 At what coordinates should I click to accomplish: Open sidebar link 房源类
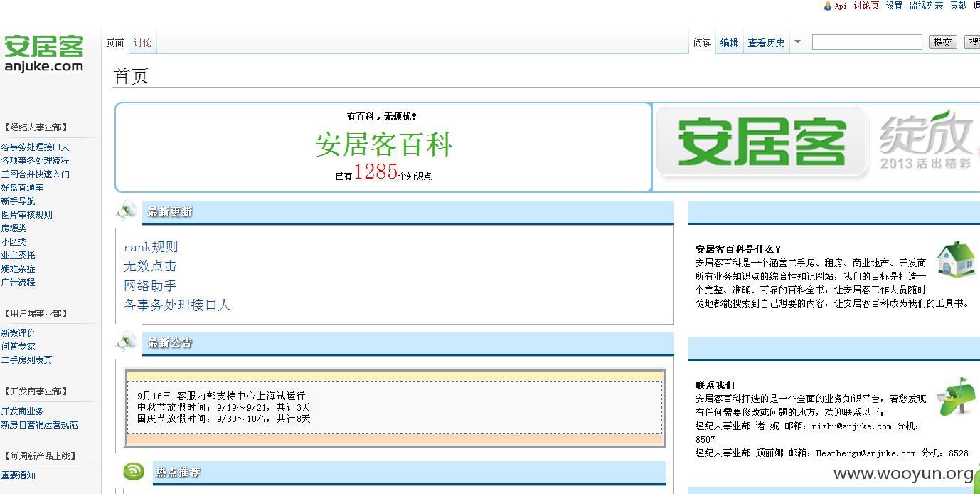pos(14,228)
